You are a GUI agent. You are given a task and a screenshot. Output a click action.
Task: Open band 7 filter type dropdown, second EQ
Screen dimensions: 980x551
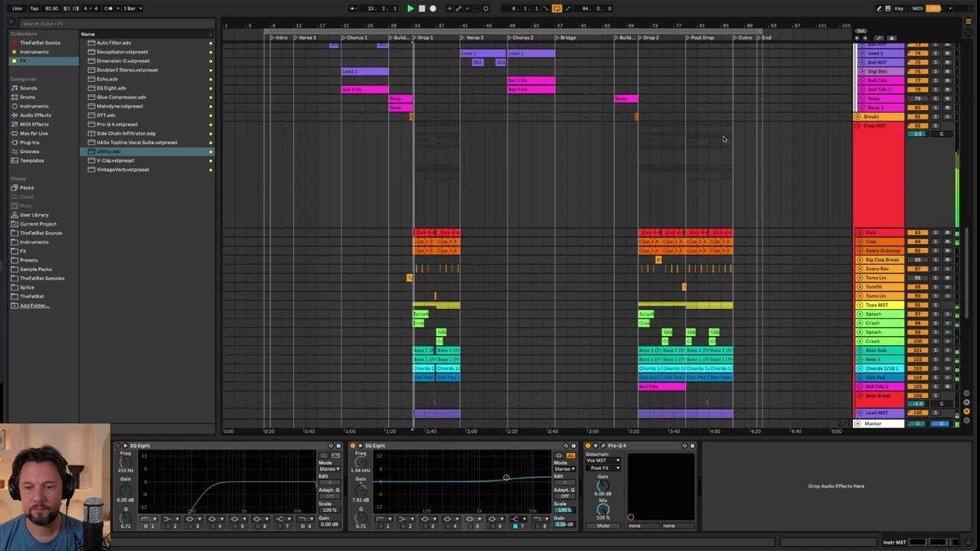(518, 519)
